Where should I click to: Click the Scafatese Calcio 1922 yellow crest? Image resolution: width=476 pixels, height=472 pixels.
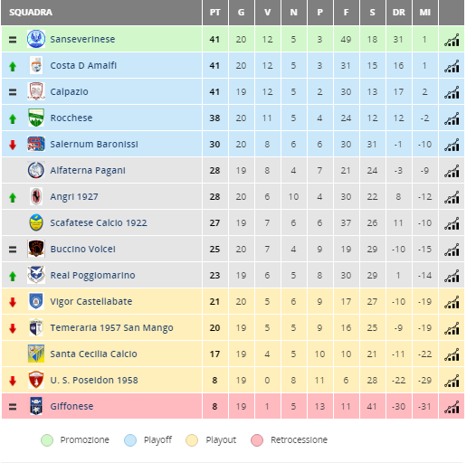pyautogui.click(x=36, y=222)
